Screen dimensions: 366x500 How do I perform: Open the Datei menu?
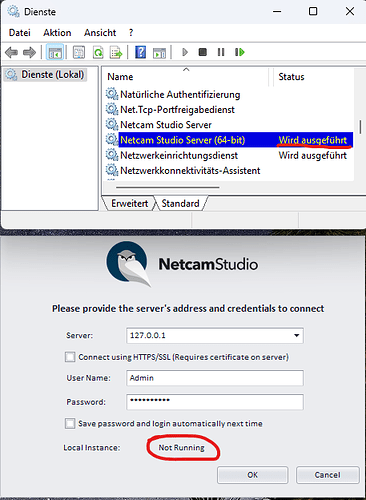[20, 33]
